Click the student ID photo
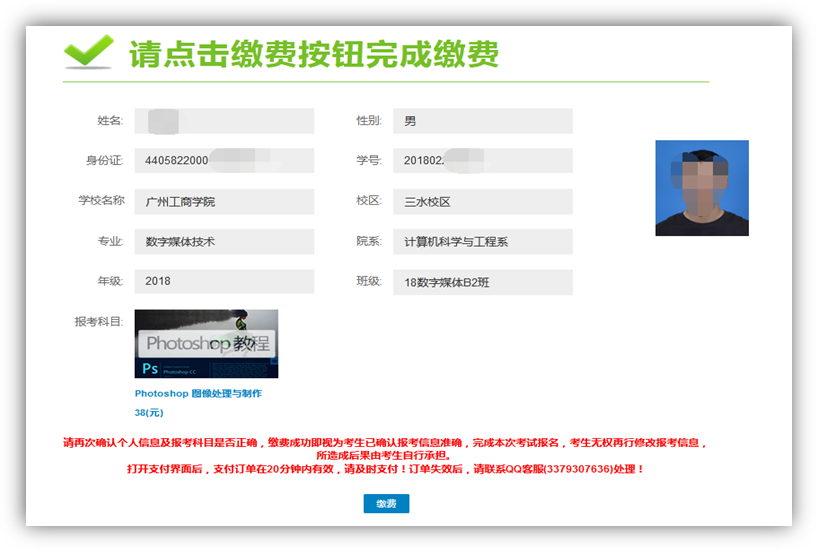816x551 pixels. point(701,188)
